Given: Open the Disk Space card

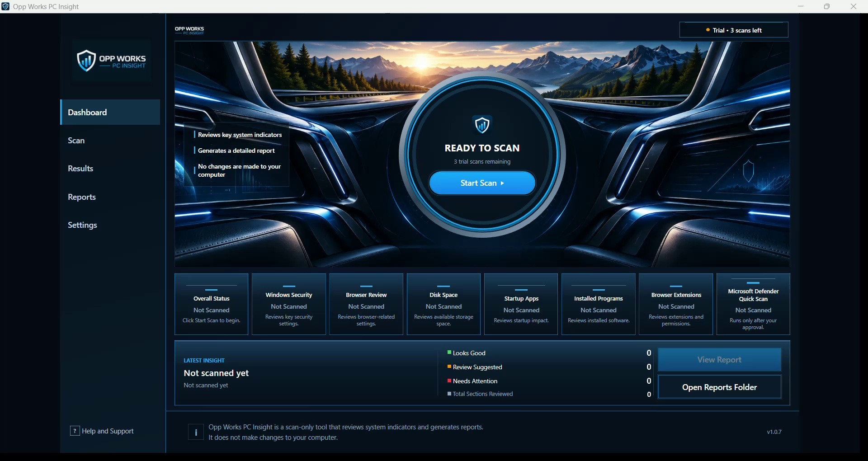Looking at the screenshot, I should tap(443, 304).
